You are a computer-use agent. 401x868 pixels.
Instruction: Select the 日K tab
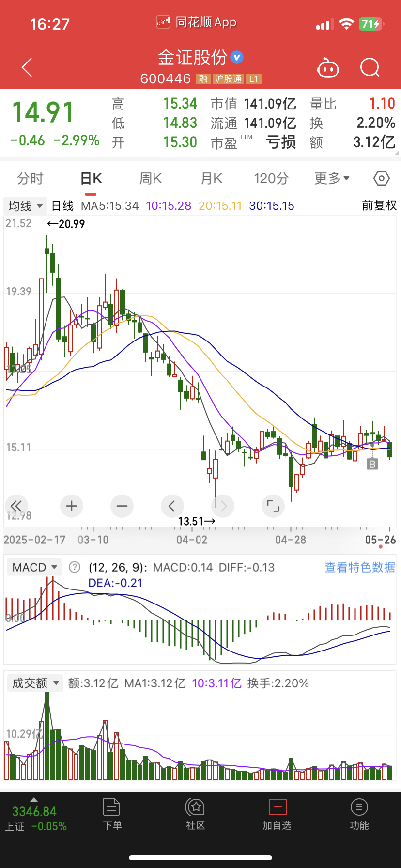[x=91, y=179]
